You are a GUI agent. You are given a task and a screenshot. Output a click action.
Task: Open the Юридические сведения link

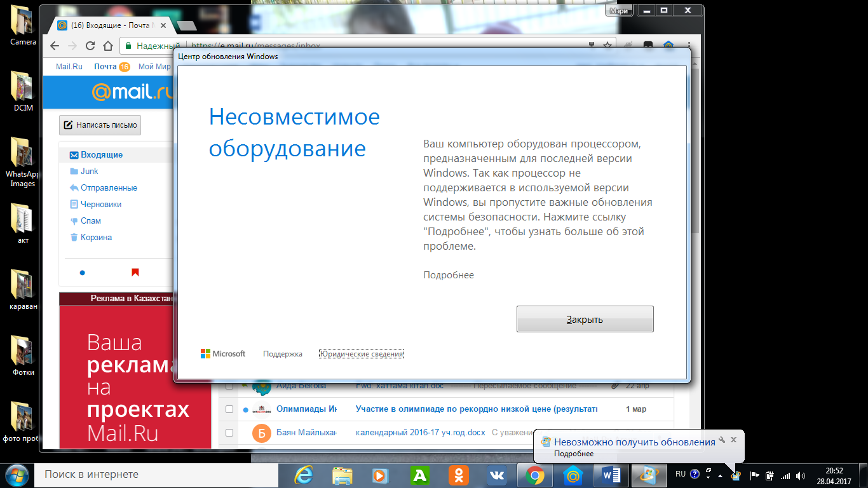click(x=362, y=354)
